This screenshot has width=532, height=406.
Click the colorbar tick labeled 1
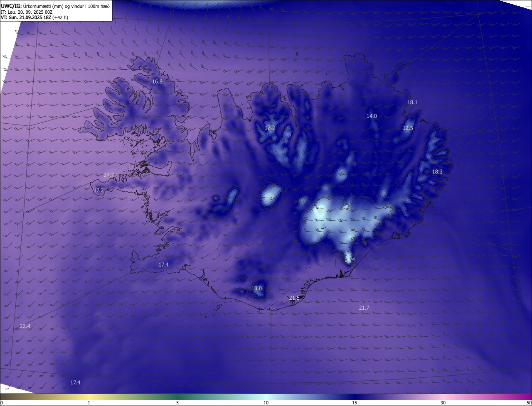coord(89,403)
